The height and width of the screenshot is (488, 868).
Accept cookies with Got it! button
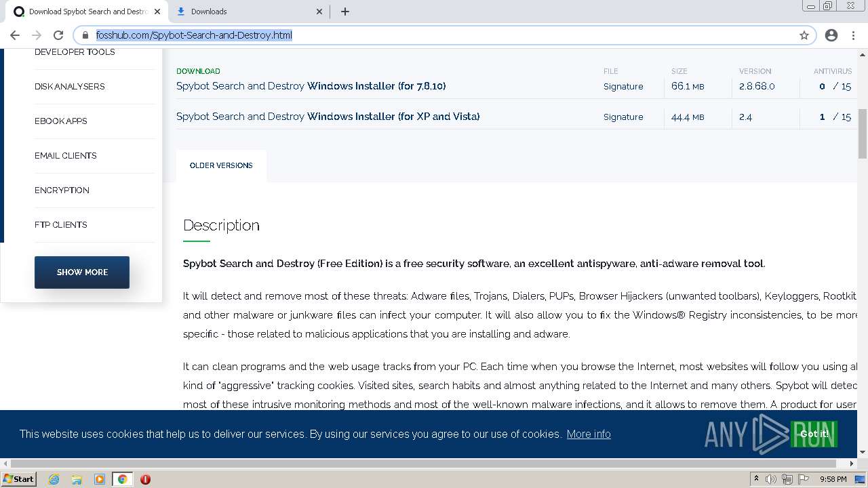click(814, 434)
